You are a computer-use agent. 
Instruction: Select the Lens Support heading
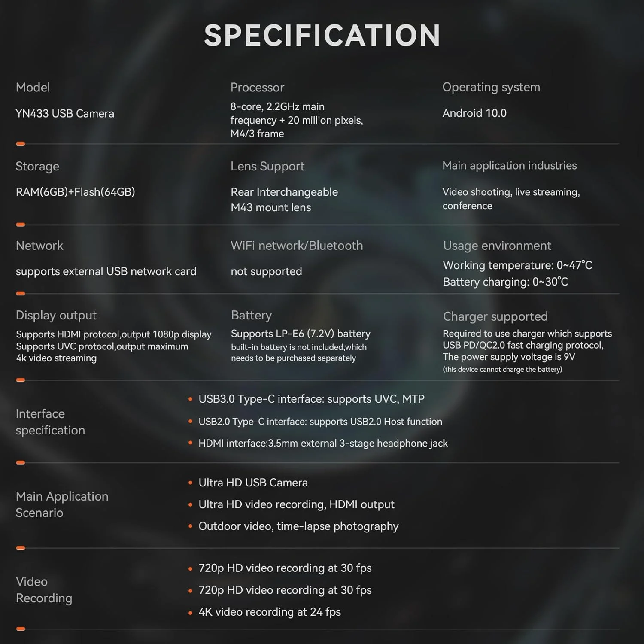tap(267, 167)
